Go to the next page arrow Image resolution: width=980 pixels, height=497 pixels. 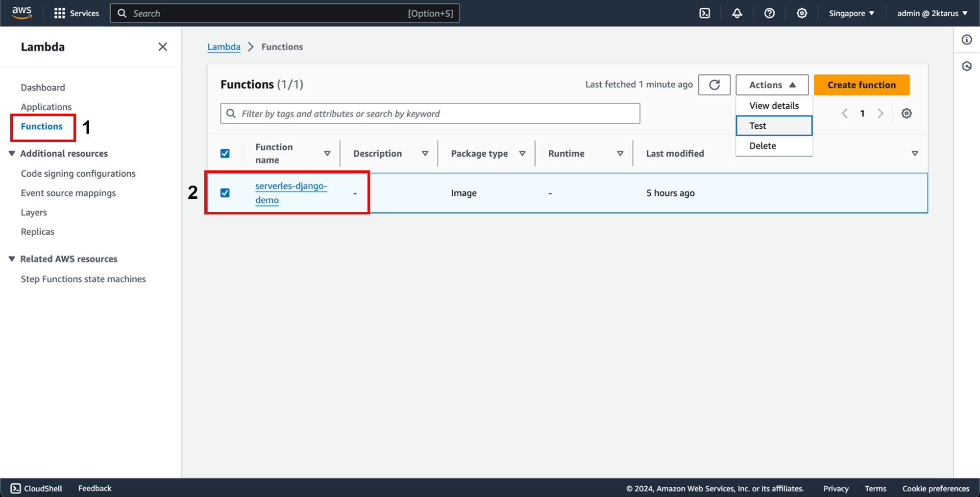coord(881,114)
